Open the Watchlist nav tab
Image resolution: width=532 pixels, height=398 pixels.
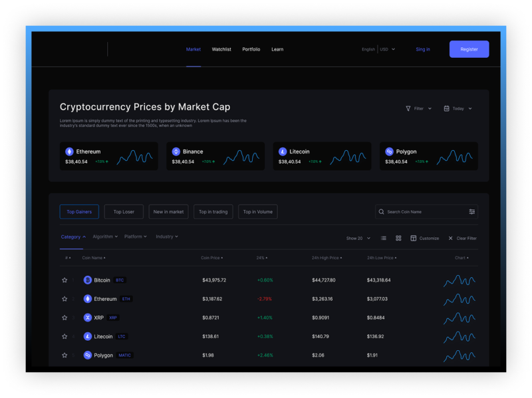[221, 49]
